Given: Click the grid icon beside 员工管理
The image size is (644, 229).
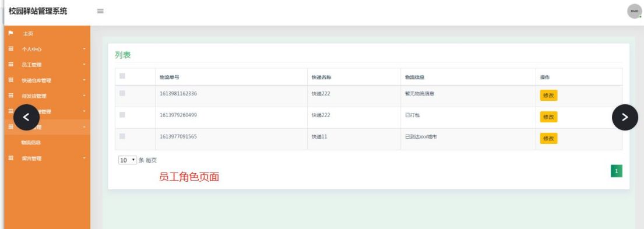Looking at the screenshot, I should [x=10, y=65].
